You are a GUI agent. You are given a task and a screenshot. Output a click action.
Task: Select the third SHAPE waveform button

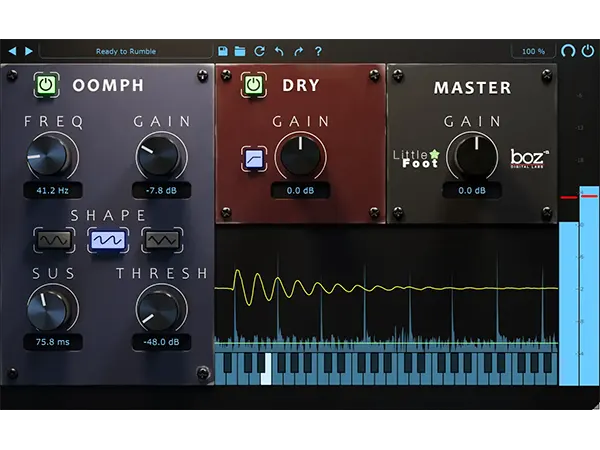click(x=159, y=240)
